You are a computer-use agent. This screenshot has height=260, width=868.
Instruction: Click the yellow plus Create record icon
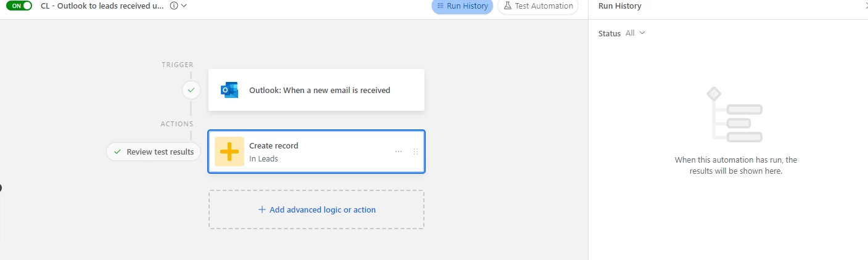tap(229, 152)
